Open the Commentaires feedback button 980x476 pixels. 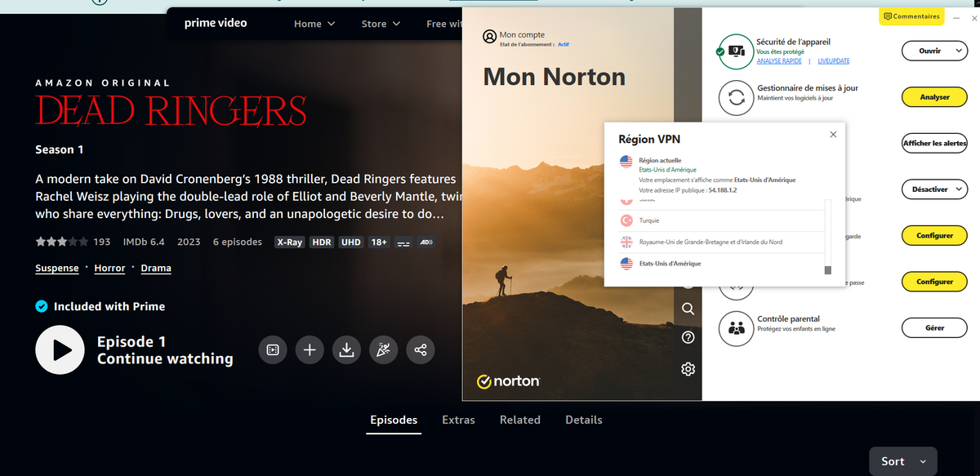(x=911, y=16)
